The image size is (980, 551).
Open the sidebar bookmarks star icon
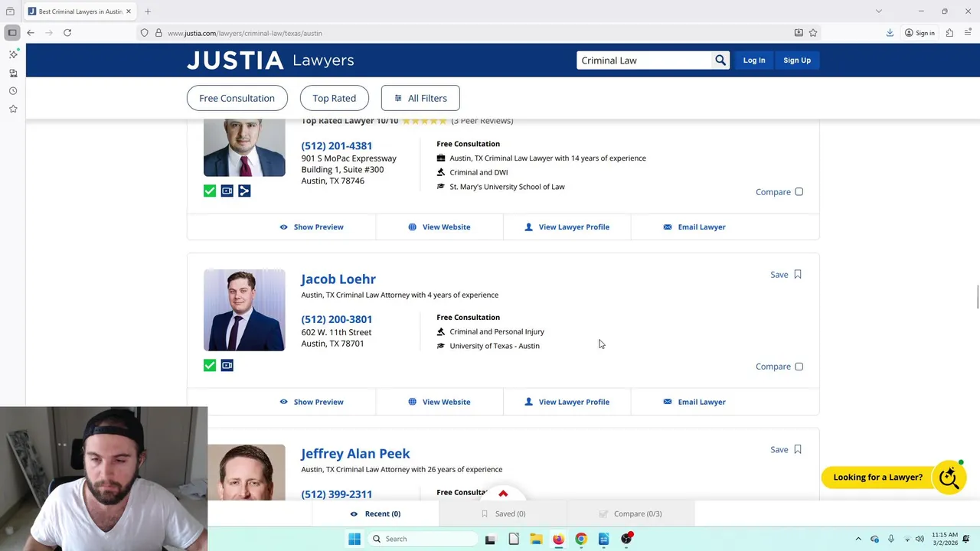[x=13, y=109]
